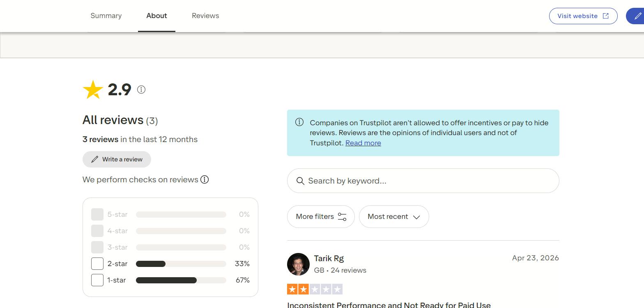Viewport: 644px width, 308px height.
Task: Click the info icon beside 'We perform checks on reviews'
Action: point(205,179)
